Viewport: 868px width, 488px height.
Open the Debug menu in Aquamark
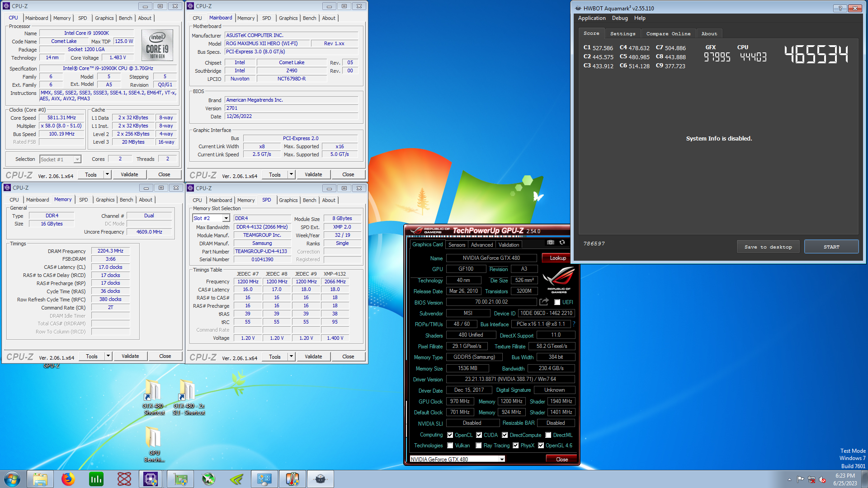point(620,18)
